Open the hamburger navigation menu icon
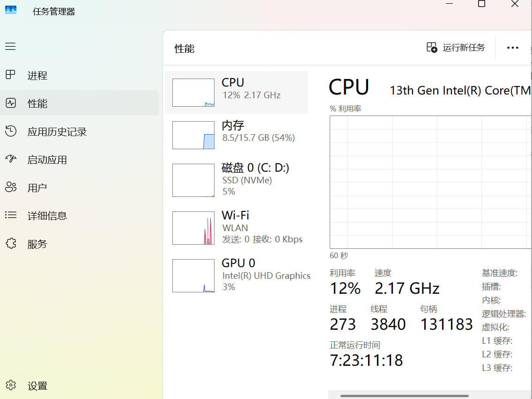 pyautogui.click(x=10, y=46)
